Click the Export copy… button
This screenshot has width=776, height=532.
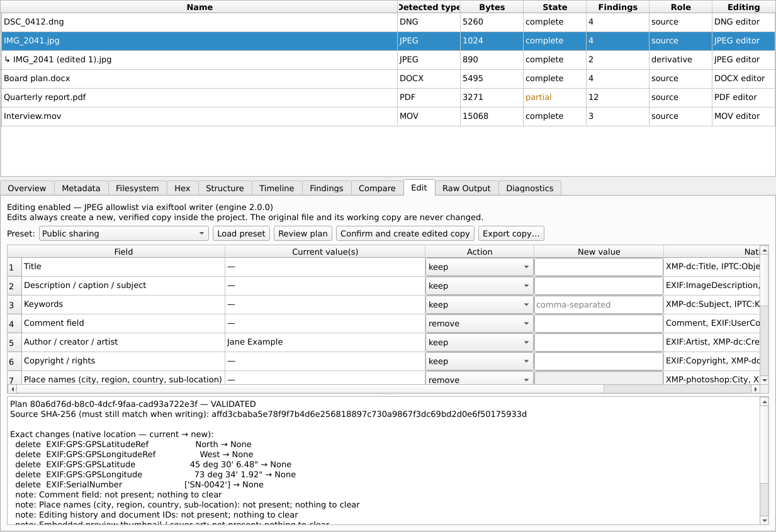tap(511, 233)
